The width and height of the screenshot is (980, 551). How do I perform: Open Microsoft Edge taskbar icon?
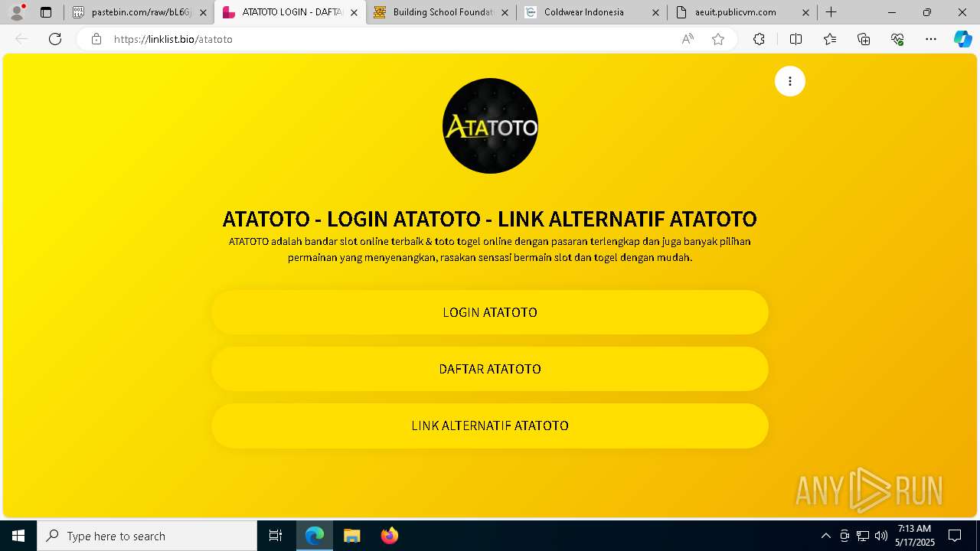click(315, 536)
